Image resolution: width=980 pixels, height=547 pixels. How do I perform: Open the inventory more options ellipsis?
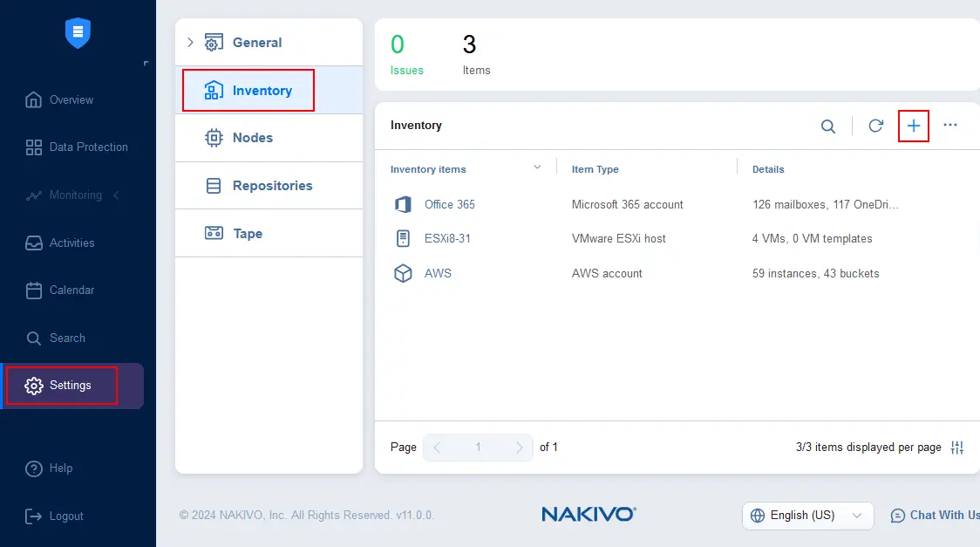(x=950, y=125)
